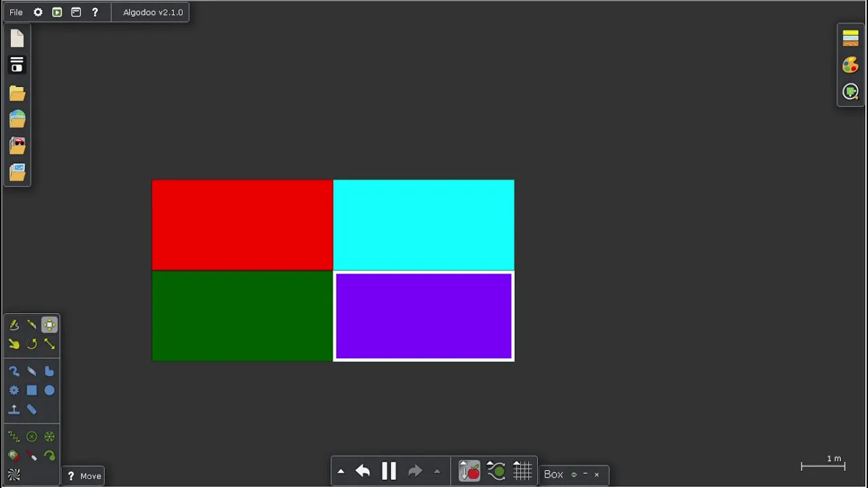Viewport: 868px width, 488px height.
Task: Toggle gravity with the apple icon
Action: (x=469, y=471)
